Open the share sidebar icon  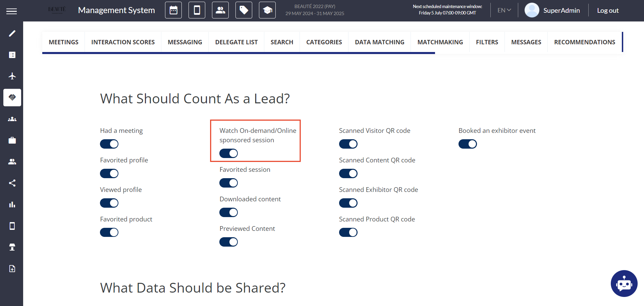pyautogui.click(x=12, y=183)
